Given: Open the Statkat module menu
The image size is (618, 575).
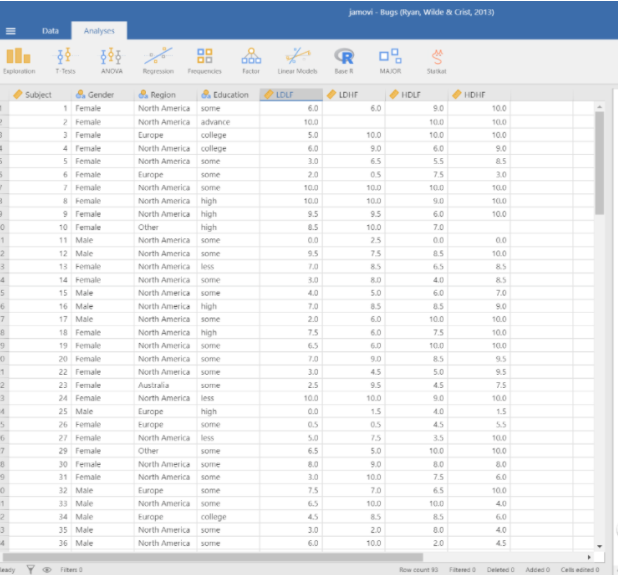Looking at the screenshot, I should (x=437, y=60).
